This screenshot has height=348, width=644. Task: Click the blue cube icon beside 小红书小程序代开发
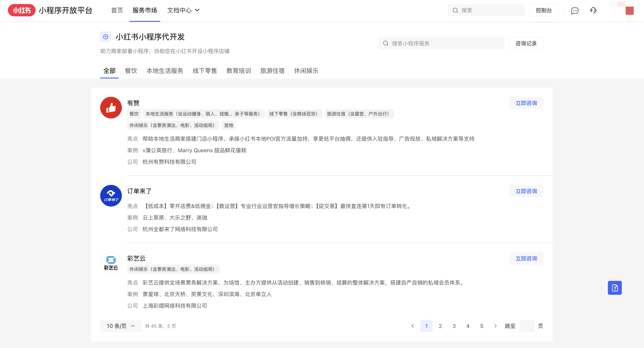point(106,37)
